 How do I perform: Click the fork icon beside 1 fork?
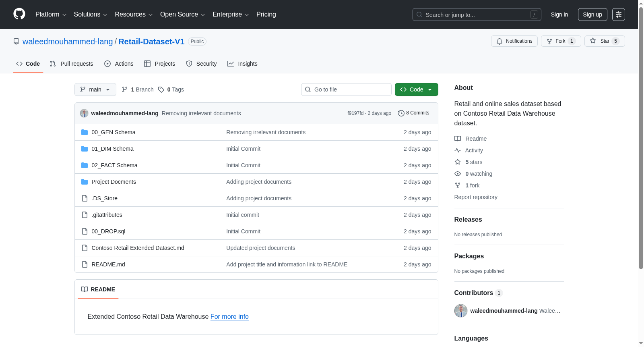click(x=458, y=185)
